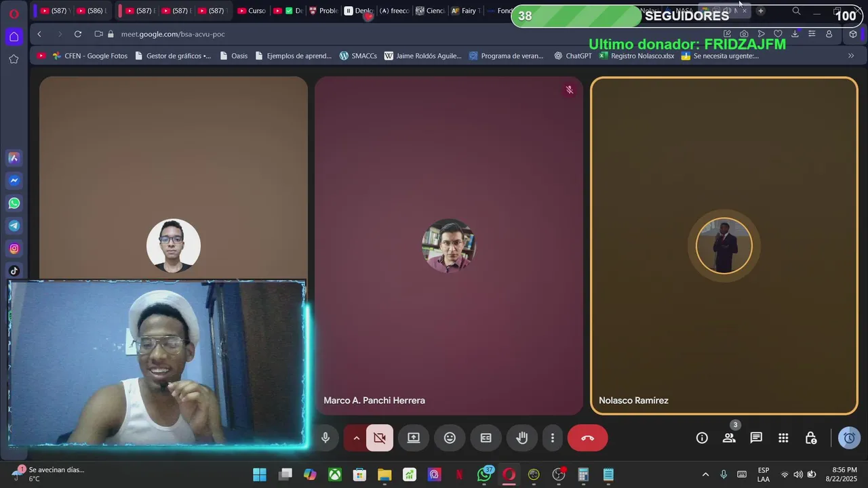Switch to freecodecamp tab
Image resolution: width=868 pixels, height=488 pixels.
click(394, 11)
